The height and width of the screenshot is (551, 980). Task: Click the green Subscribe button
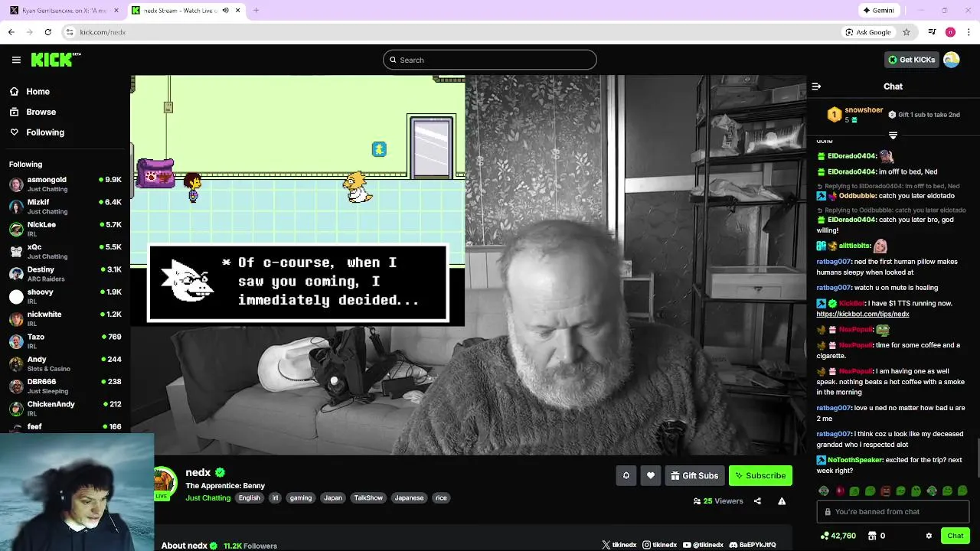(x=760, y=475)
